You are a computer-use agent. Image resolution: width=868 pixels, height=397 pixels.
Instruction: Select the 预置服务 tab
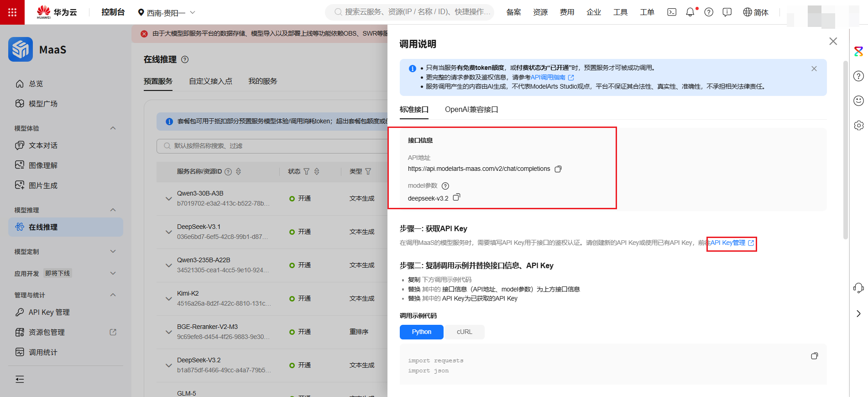click(x=158, y=81)
